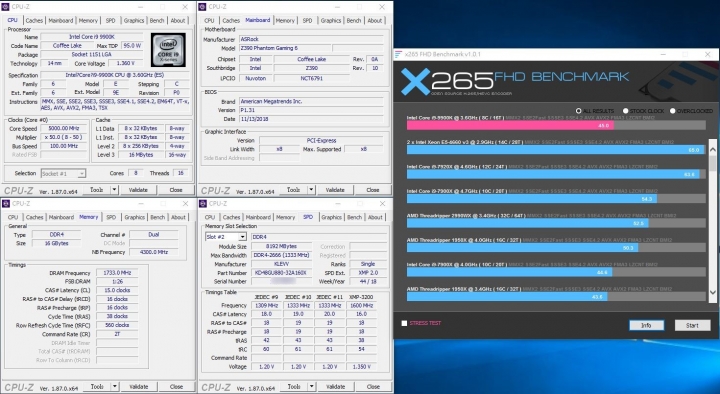720x394 pixels.
Task: Open Tools dropdown arrow in CPU window
Action: 114,190
